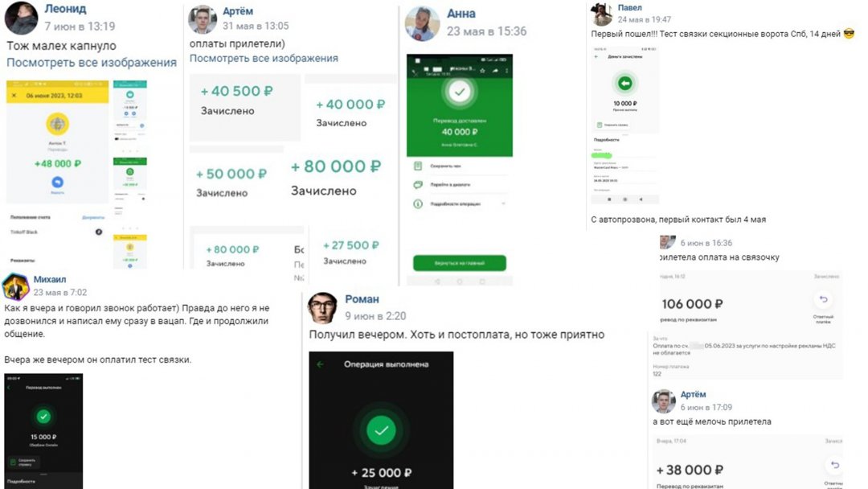Expand Подробности операции in Анна's screenshot
This screenshot has height=489, width=868.
tap(460, 204)
